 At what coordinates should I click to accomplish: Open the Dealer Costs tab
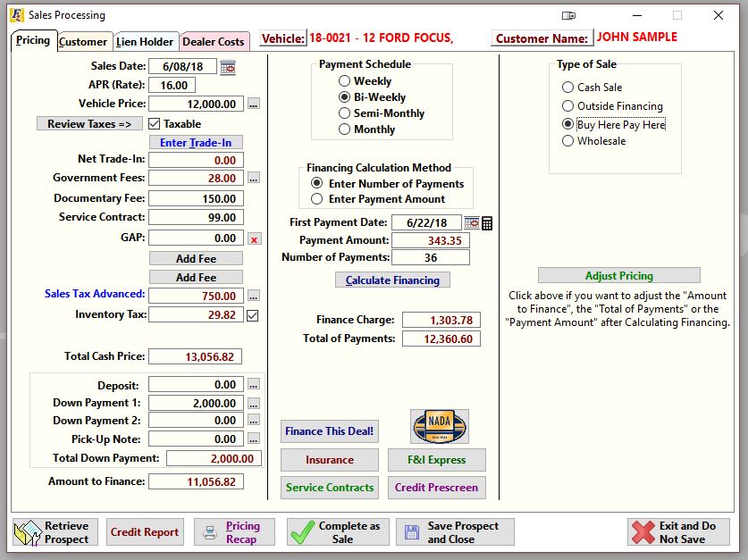[214, 40]
